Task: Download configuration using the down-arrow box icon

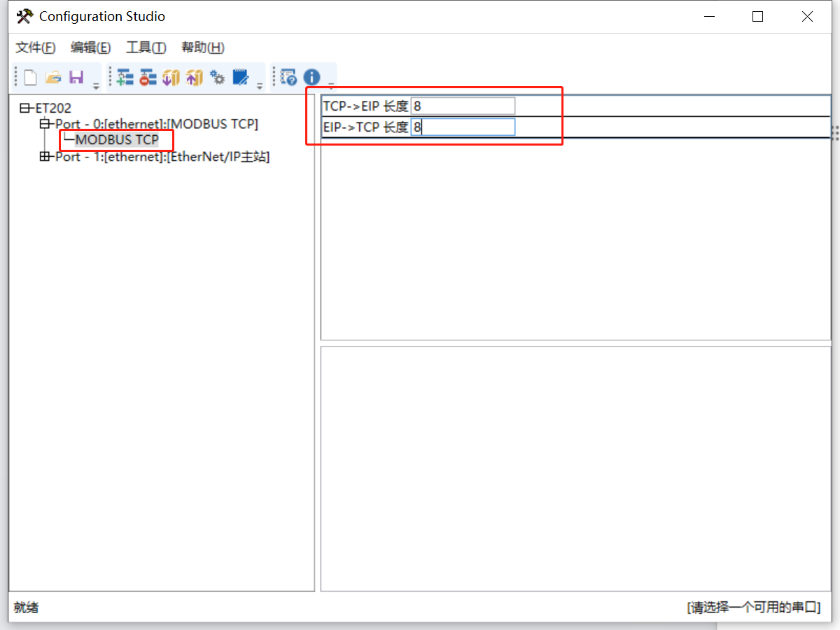Action: pyautogui.click(x=171, y=78)
